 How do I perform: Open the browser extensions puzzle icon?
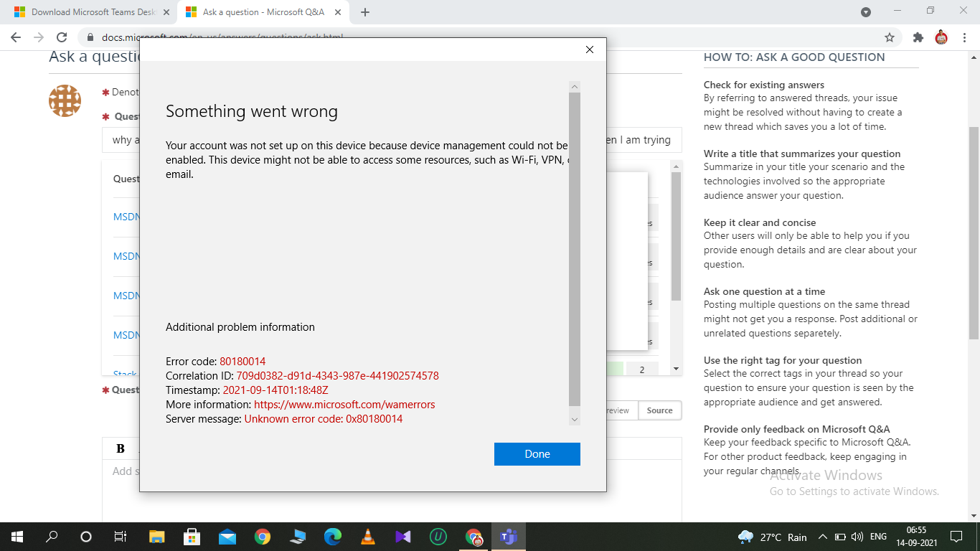tap(918, 37)
